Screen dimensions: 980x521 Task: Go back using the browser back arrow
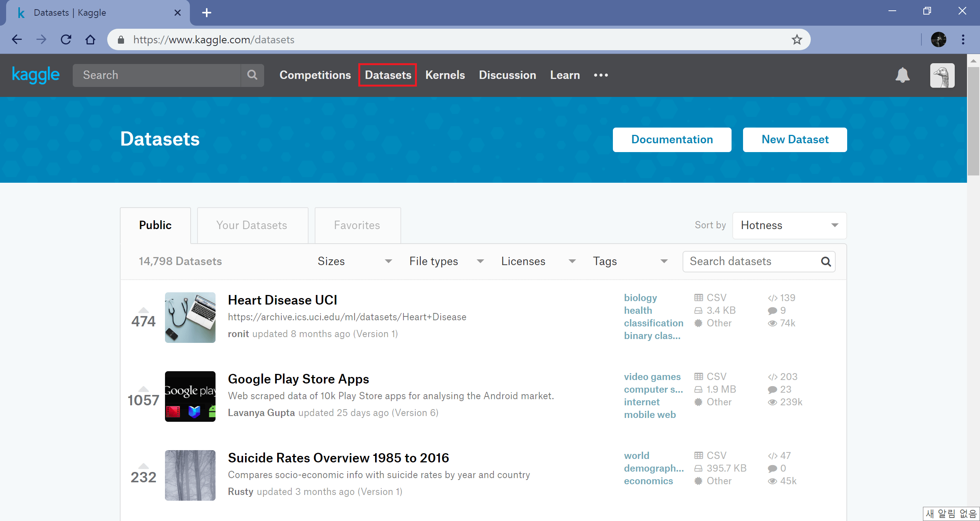coord(17,39)
